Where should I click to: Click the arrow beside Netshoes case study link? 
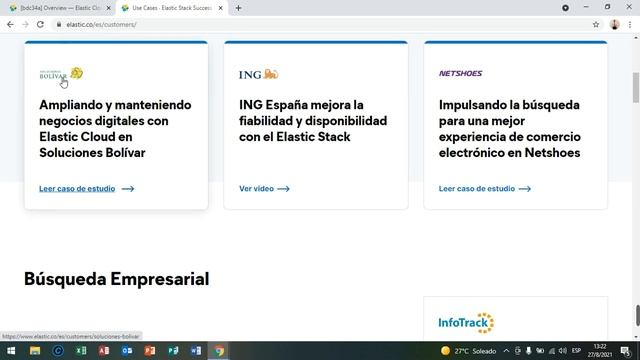[x=524, y=189]
